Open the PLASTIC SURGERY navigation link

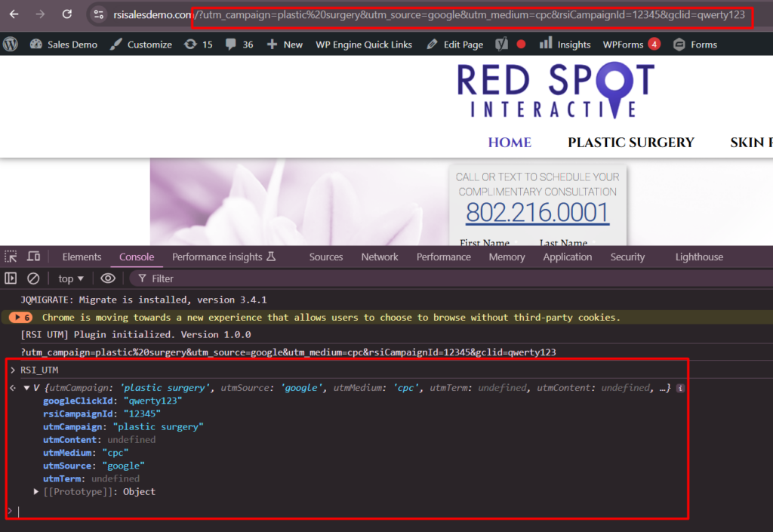tap(630, 143)
